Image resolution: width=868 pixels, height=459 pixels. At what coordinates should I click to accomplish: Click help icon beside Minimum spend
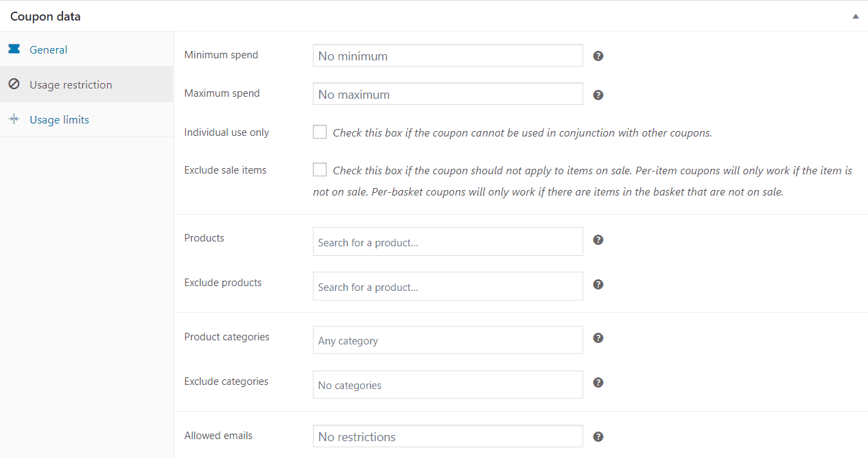coord(598,56)
